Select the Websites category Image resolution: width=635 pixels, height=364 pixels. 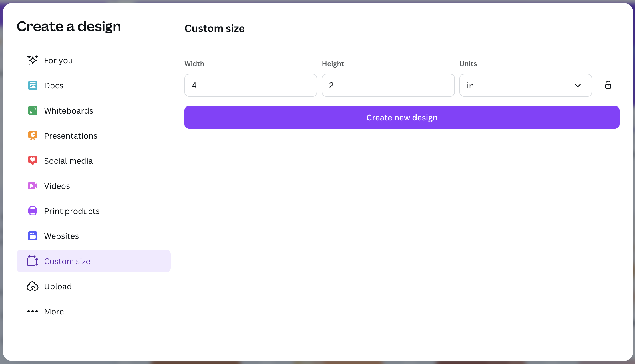pyautogui.click(x=94, y=236)
